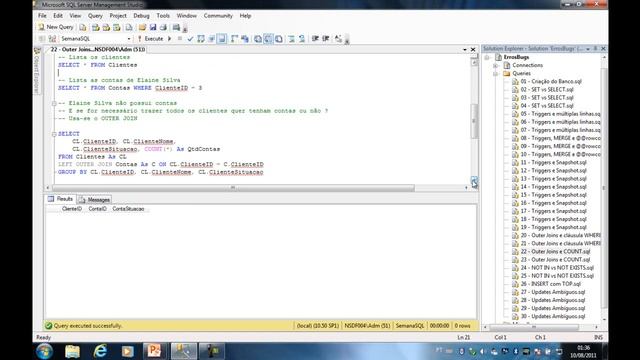This screenshot has height=360, width=640.
Task: Click the Cancel Executing Query stop icon
Action: 180,39
